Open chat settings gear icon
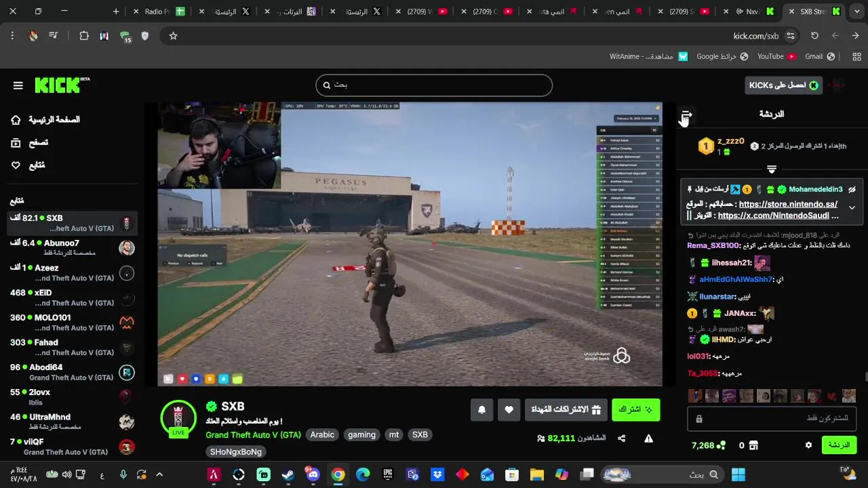Screen dimensions: 868x488 (x=808, y=445)
